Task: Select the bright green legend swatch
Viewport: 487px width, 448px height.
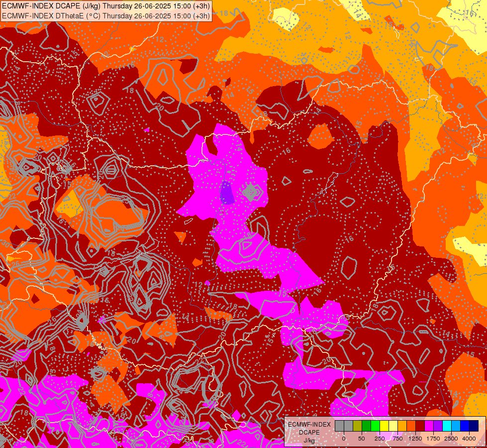Action: 376,426
